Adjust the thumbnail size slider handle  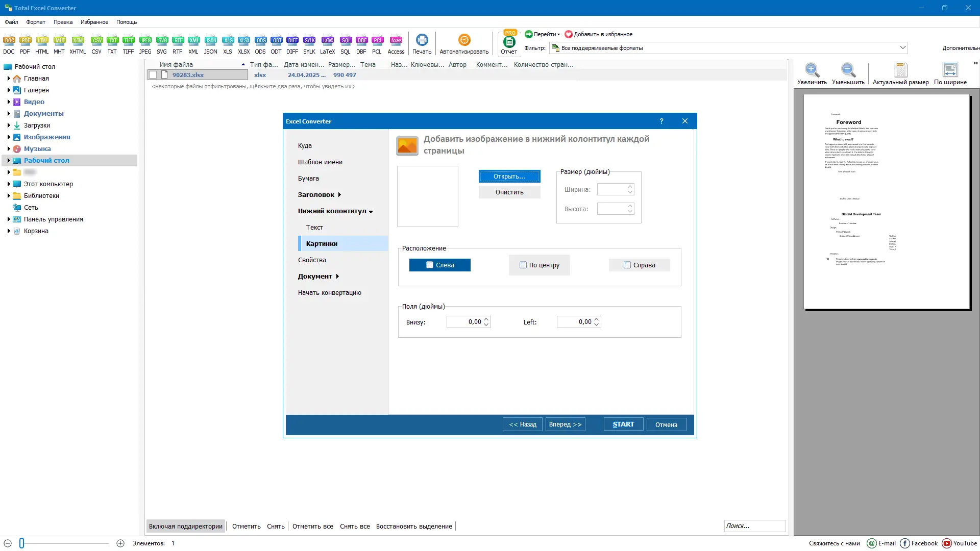tap(22, 543)
